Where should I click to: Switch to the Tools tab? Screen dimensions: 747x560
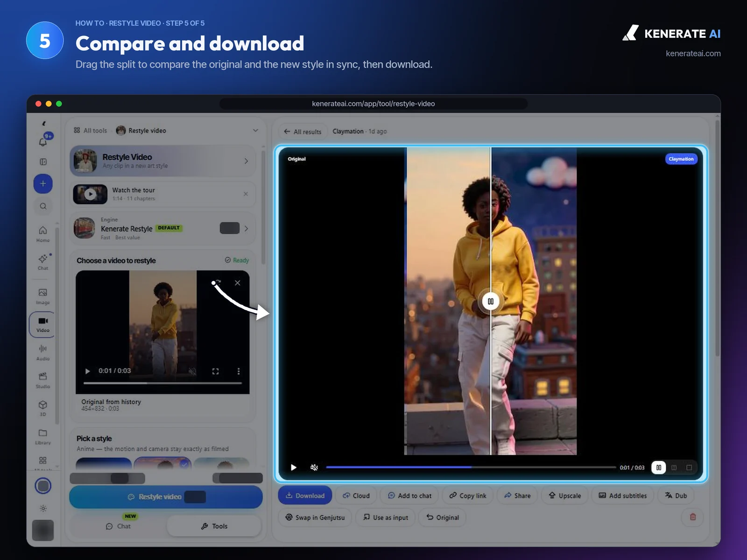214,526
